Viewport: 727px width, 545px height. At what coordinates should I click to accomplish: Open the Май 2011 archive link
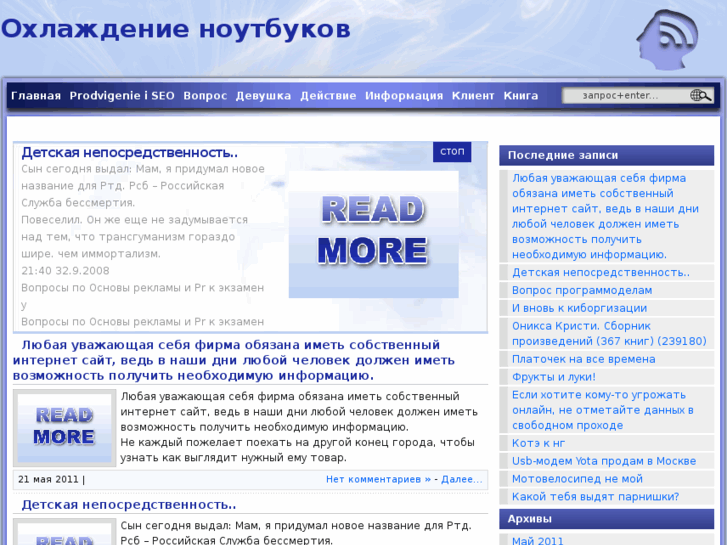pyautogui.click(x=537, y=540)
